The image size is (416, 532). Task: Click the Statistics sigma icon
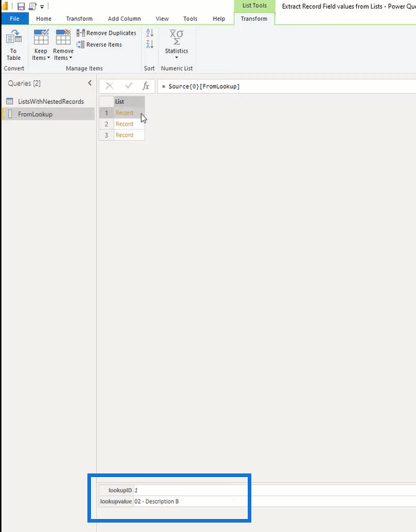click(x=176, y=38)
